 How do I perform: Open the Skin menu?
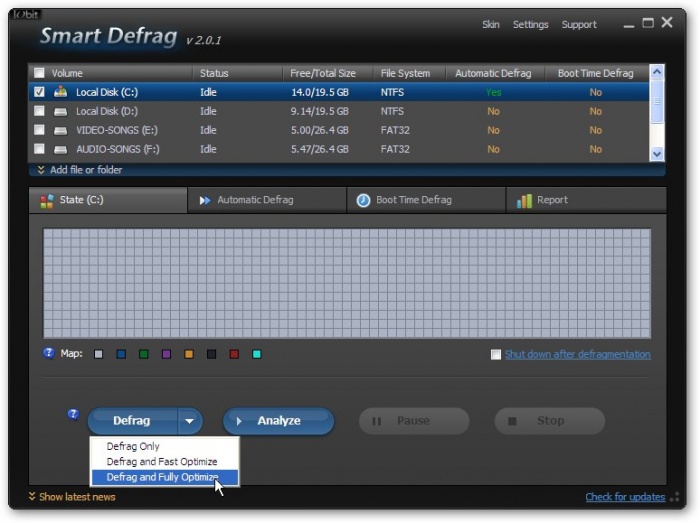[x=491, y=25]
